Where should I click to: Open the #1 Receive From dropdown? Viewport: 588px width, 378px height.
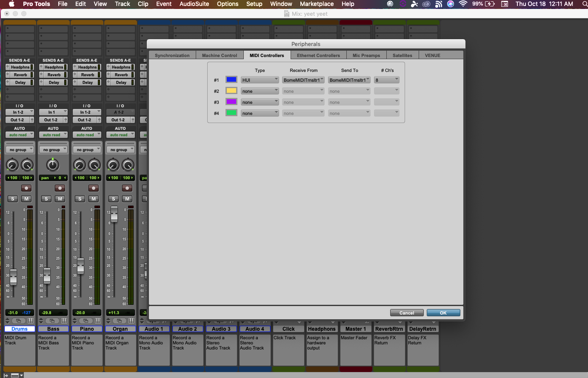pyautogui.click(x=303, y=80)
